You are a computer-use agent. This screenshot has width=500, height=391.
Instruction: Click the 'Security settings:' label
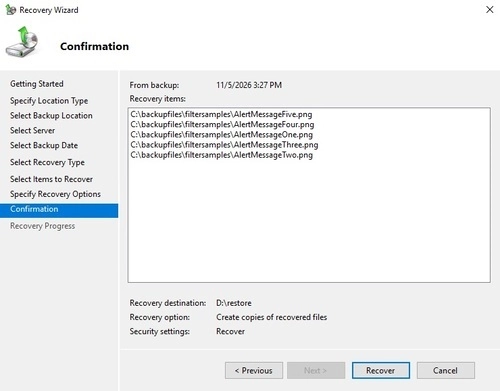(160, 332)
